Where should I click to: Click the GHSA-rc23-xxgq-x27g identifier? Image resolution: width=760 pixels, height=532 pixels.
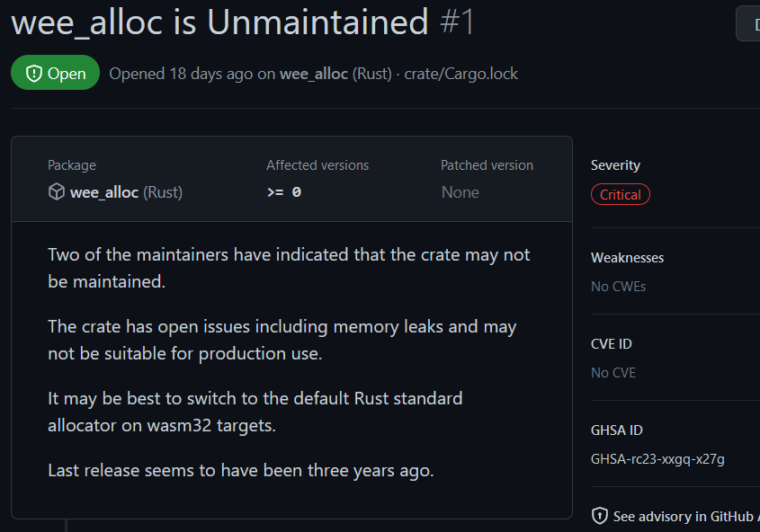(x=657, y=459)
